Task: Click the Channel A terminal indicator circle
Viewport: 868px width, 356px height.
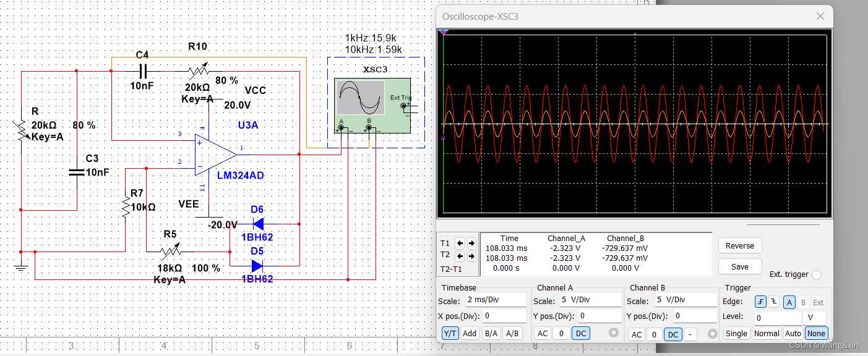Action: point(614,333)
